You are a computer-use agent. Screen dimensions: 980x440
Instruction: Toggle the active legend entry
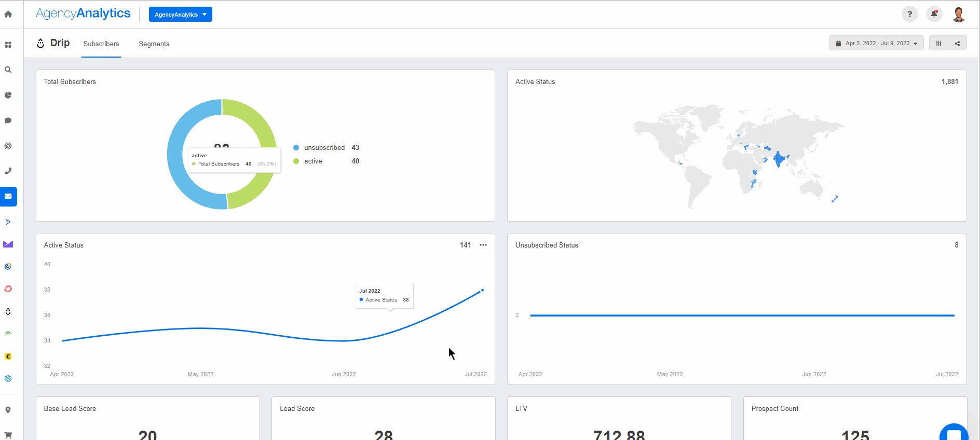pyautogui.click(x=313, y=161)
